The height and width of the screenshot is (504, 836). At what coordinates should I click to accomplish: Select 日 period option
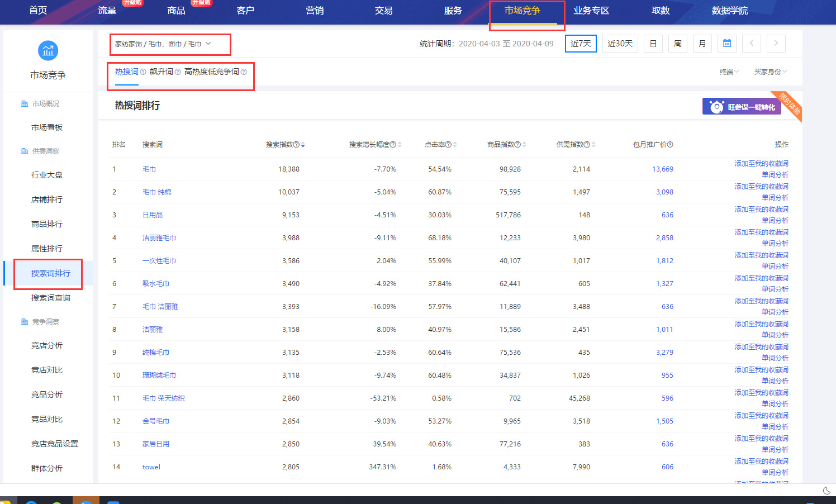tap(653, 44)
